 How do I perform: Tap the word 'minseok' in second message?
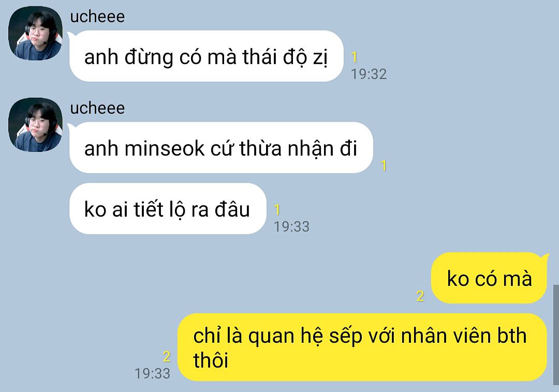(x=165, y=148)
